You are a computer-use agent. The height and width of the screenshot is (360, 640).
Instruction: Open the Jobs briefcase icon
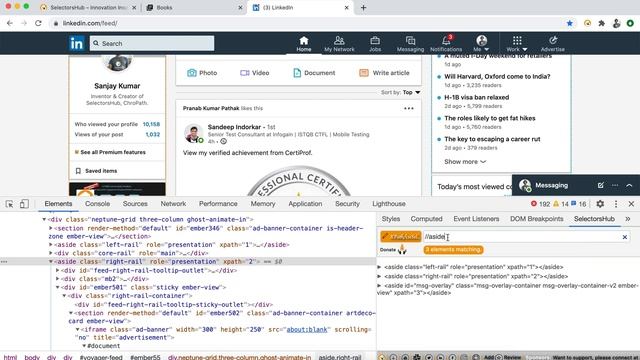pyautogui.click(x=375, y=44)
